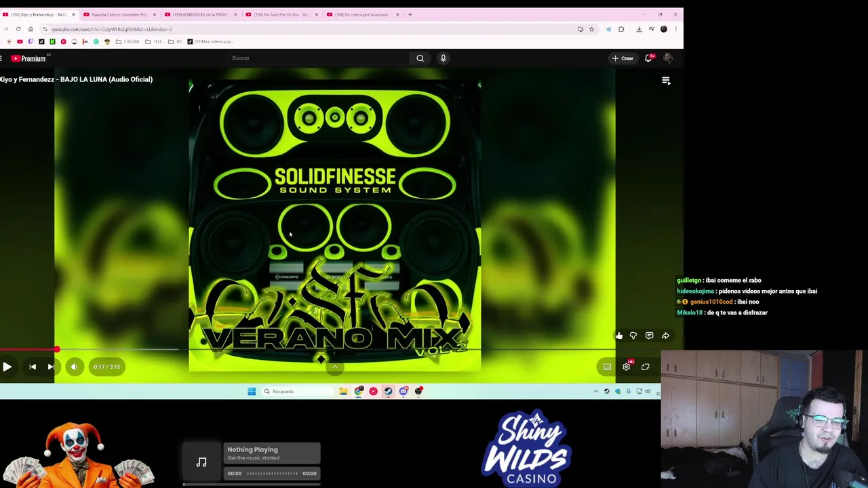Open the YouTube bookmark in bookmarks bar

[x=20, y=41]
